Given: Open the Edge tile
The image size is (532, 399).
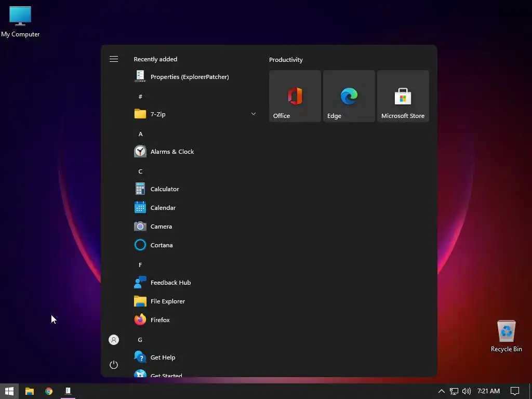Looking at the screenshot, I should tap(349, 96).
